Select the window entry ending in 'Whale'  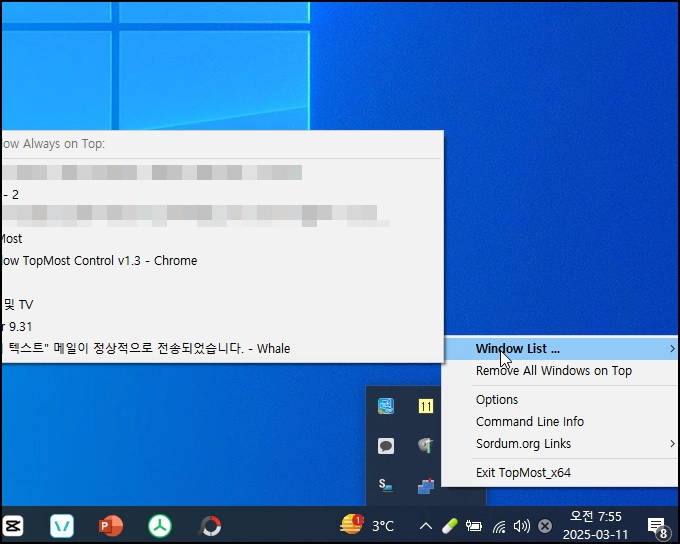pos(222,348)
